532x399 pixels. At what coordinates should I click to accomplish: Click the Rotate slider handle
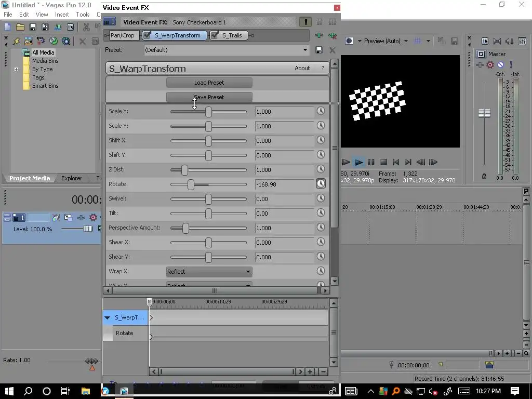point(191,184)
